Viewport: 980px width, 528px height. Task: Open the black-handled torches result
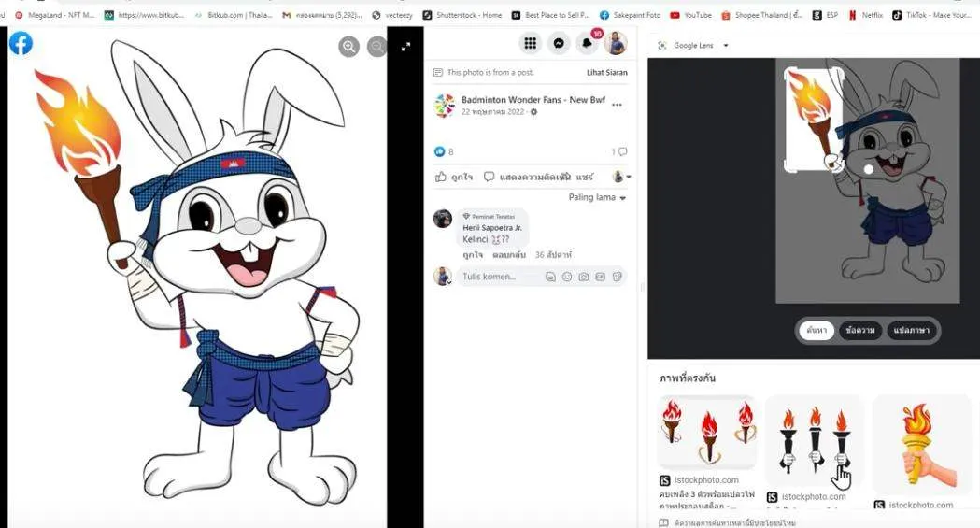815,440
